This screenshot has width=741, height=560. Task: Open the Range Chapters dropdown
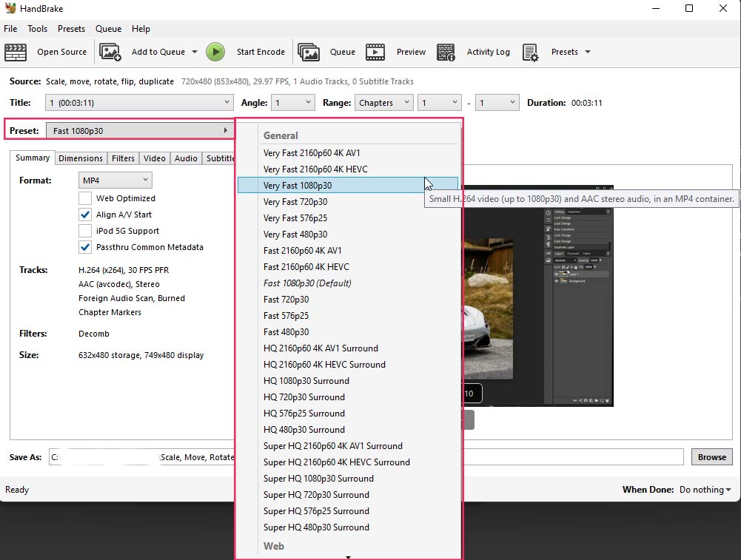coord(383,103)
